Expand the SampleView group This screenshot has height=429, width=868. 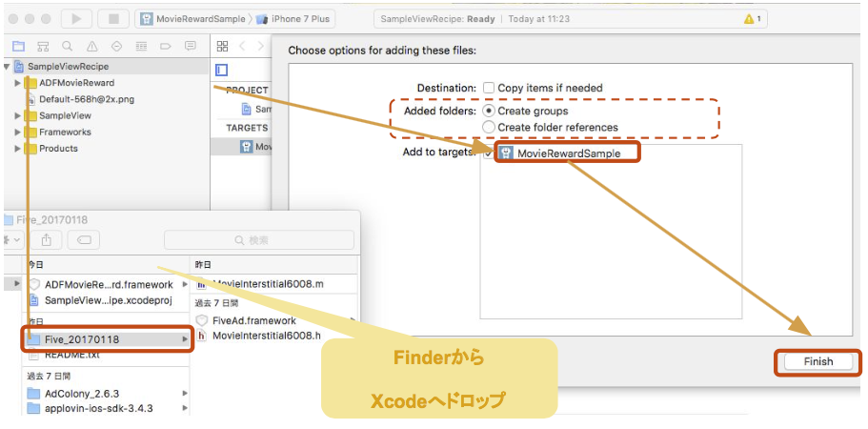[18, 115]
